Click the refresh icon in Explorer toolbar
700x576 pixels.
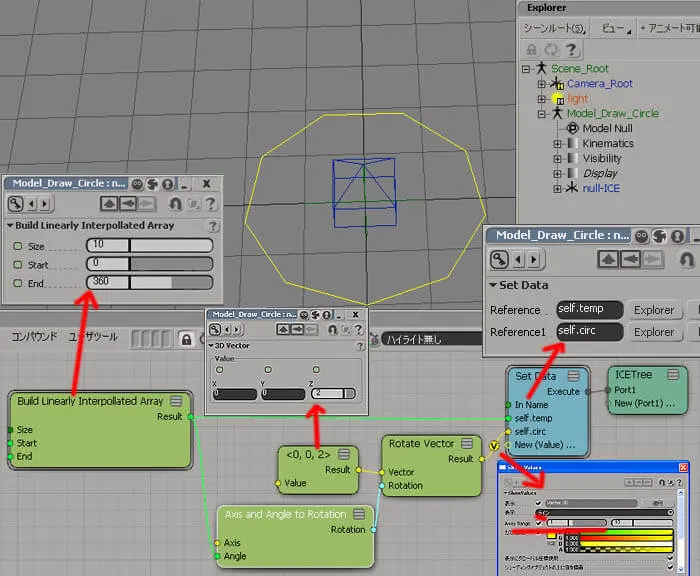point(551,50)
